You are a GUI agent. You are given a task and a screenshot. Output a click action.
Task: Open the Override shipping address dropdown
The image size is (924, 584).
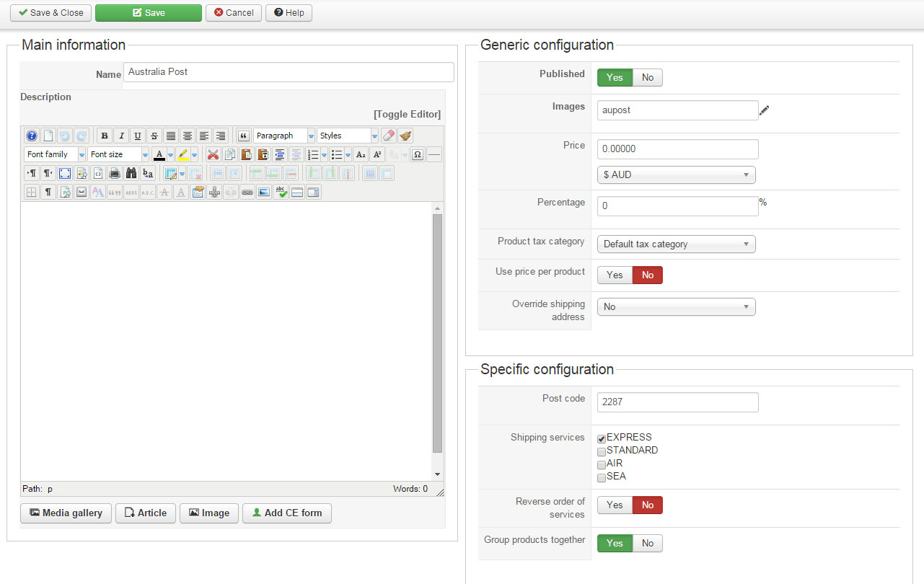tap(677, 306)
